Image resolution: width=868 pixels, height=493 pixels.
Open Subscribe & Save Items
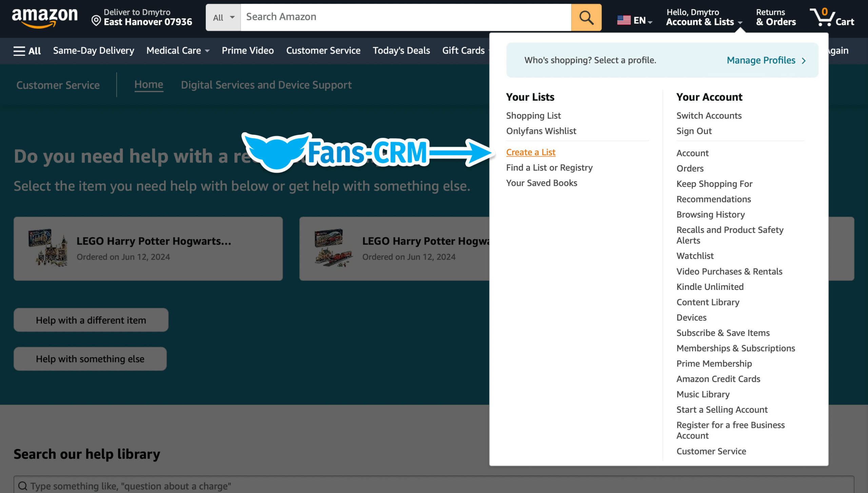(x=723, y=333)
